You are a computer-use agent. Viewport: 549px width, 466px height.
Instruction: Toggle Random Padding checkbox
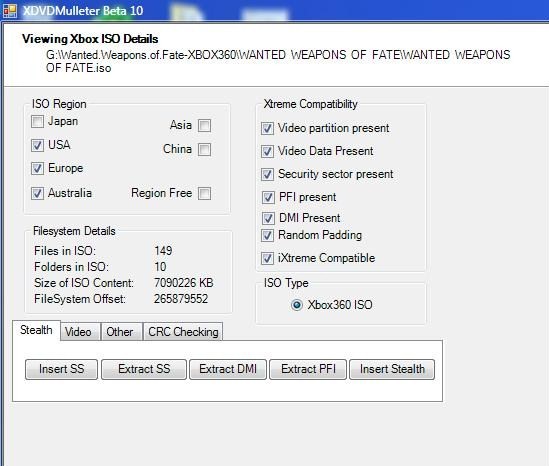pyautogui.click(x=267, y=235)
